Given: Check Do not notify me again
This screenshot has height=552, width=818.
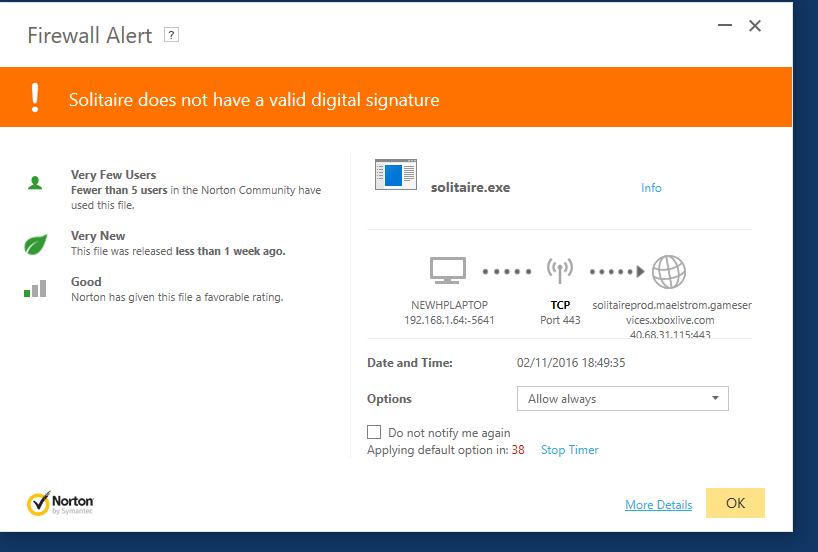Looking at the screenshot, I should [374, 432].
